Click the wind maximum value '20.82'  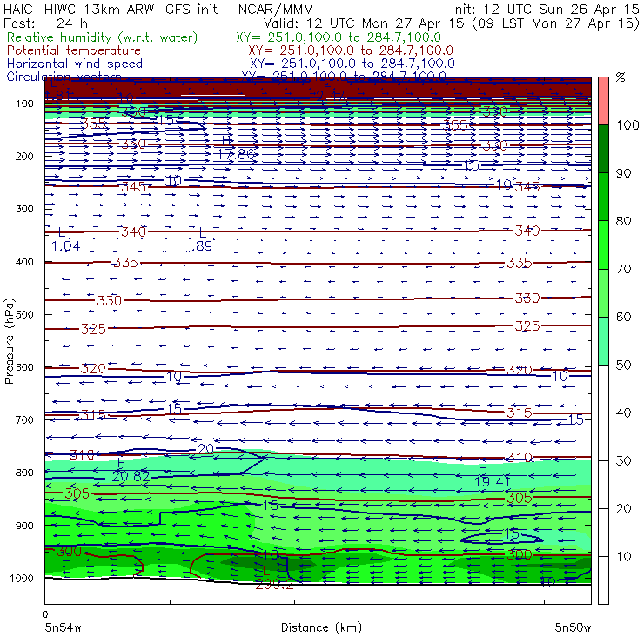click(131, 476)
